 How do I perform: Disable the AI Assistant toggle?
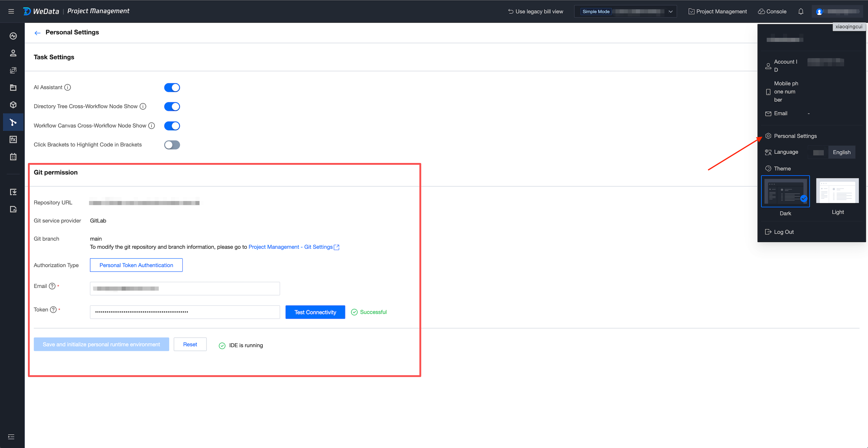pos(172,88)
